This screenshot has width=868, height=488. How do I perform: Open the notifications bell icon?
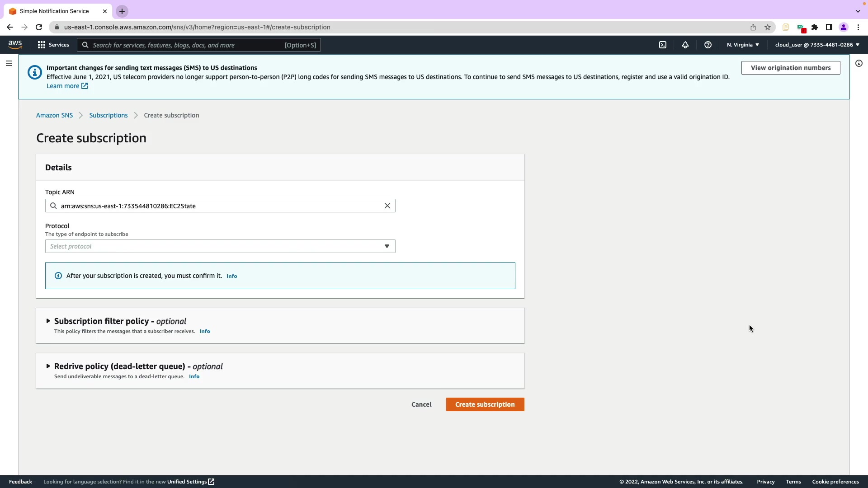(x=685, y=45)
